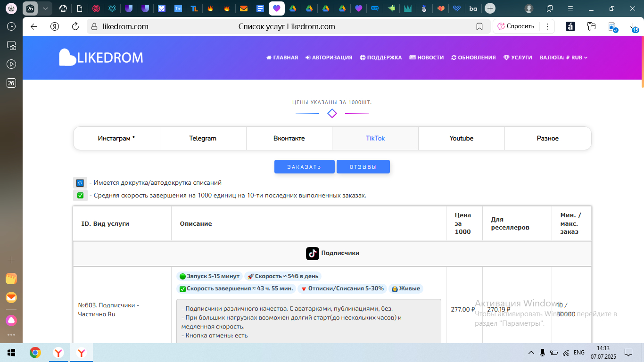Click the 'Запуск 5-15 минут' badge
The image size is (644, 362).
click(x=209, y=276)
